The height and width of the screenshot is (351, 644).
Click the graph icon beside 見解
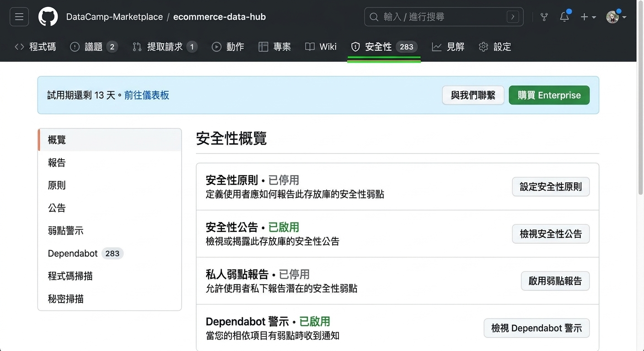coord(437,47)
